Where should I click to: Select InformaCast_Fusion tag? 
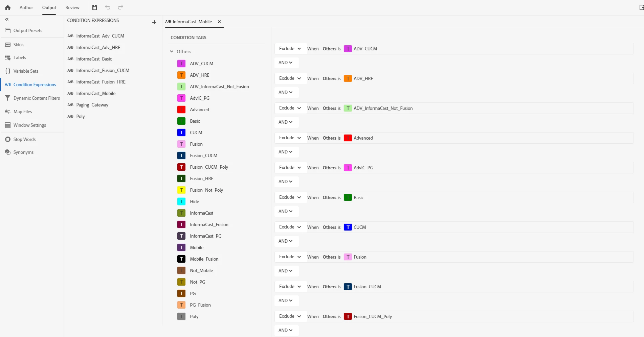tap(209, 224)
